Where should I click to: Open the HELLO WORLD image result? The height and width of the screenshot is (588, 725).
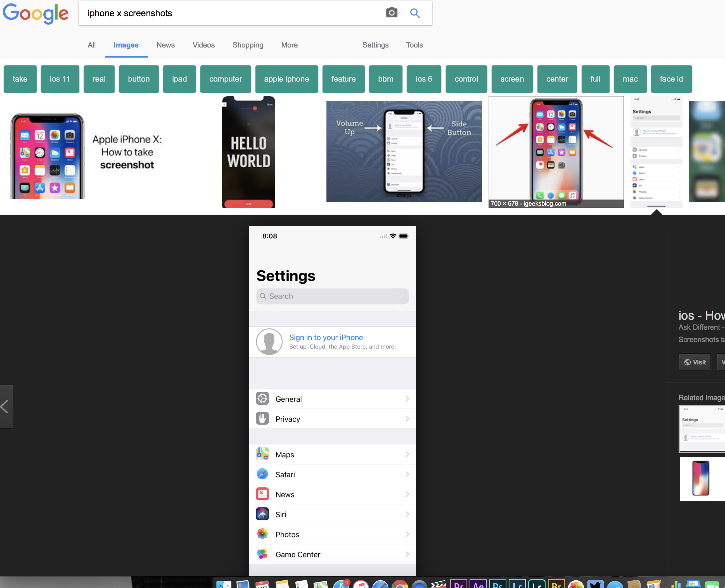click(x=248, y=152)
